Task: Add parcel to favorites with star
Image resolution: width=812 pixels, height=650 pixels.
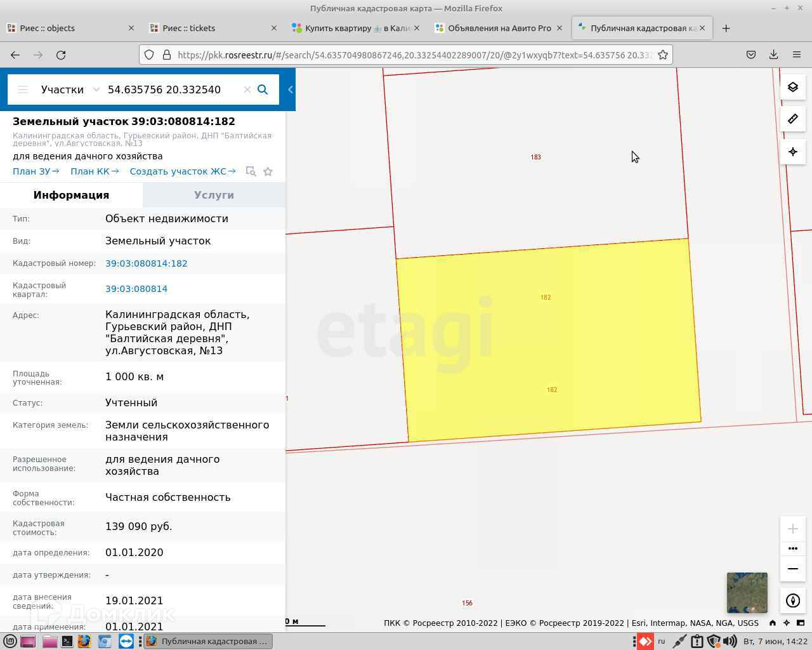Action: click(268, 171)
